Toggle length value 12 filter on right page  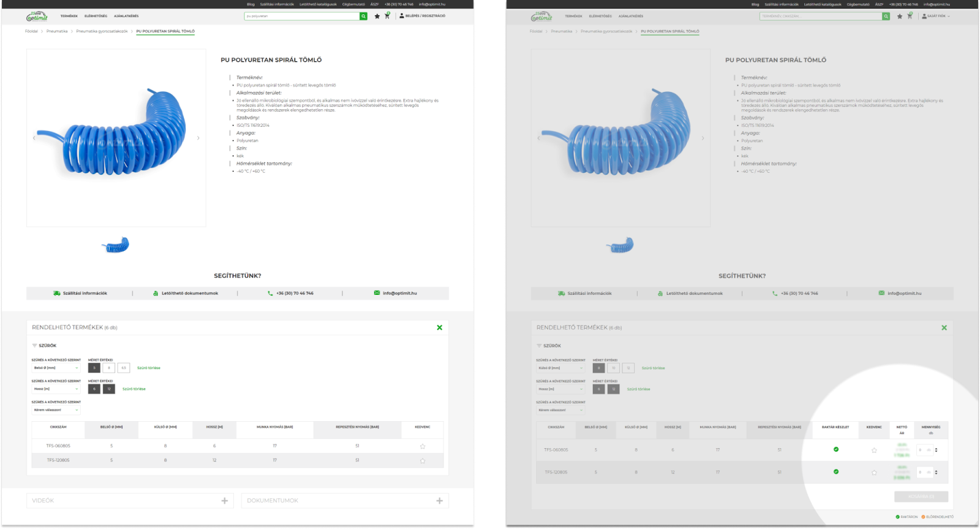coord(614,389)
